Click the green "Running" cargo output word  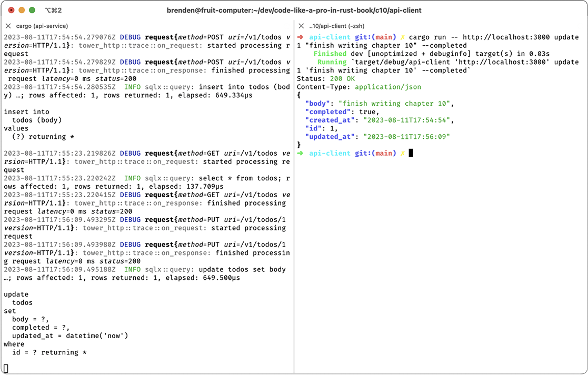click(x=332, y=62)
